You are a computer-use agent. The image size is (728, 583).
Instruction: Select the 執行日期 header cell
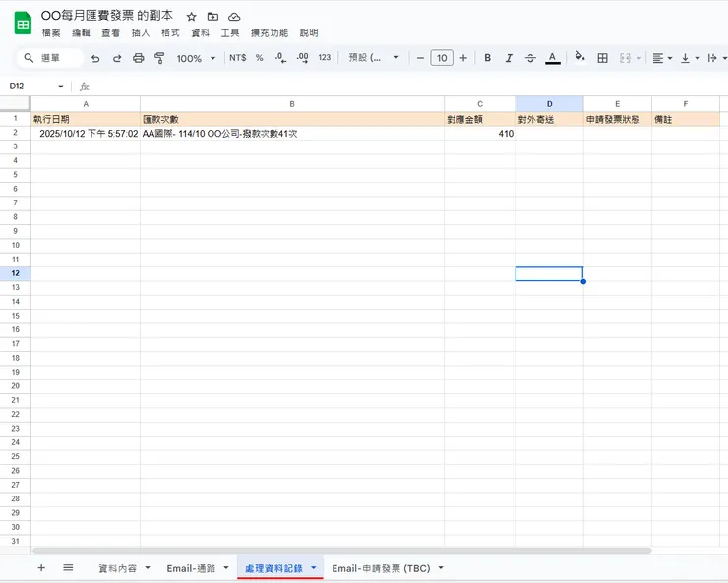pyautogui.click(x=86, y=119)
